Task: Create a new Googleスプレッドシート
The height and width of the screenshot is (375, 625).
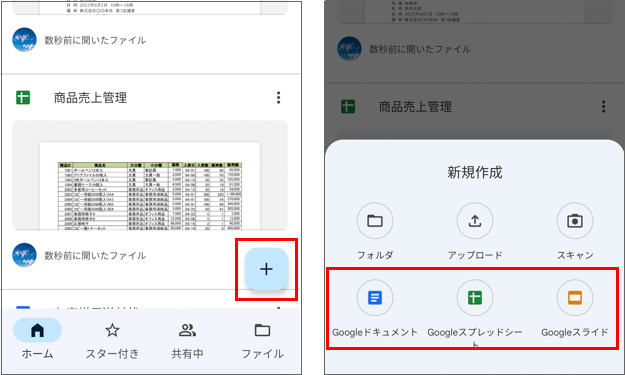Action: [x=475, y=313]
